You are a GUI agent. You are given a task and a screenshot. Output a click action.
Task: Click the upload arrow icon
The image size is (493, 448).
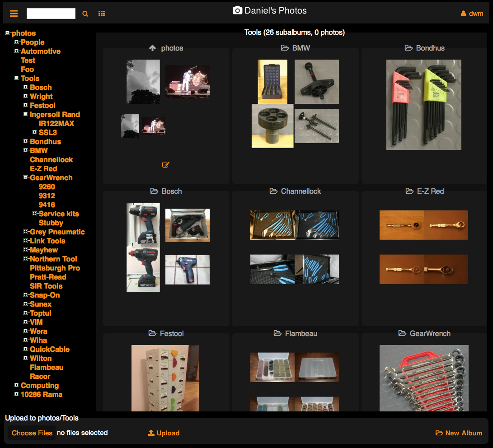pyautogui.click(x=151, y=433)
